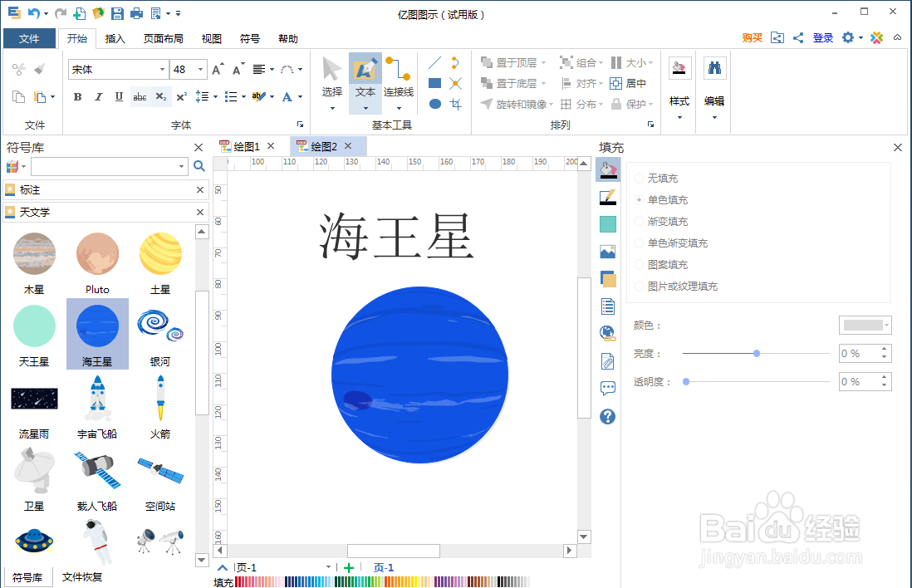Viewport: 912px width, 588px height.
Task: Switch to the Page Layout (页面布局) tab
Action: tap(164, 38)
